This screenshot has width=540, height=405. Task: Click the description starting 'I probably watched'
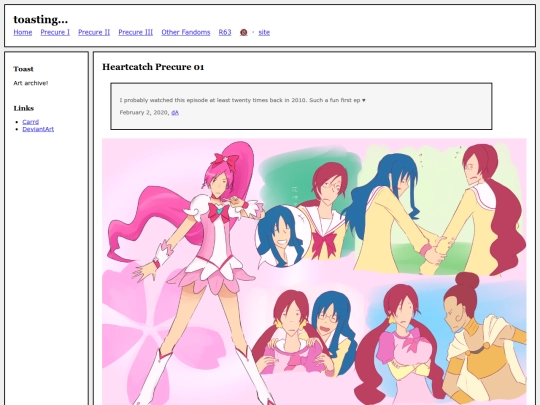242,100
